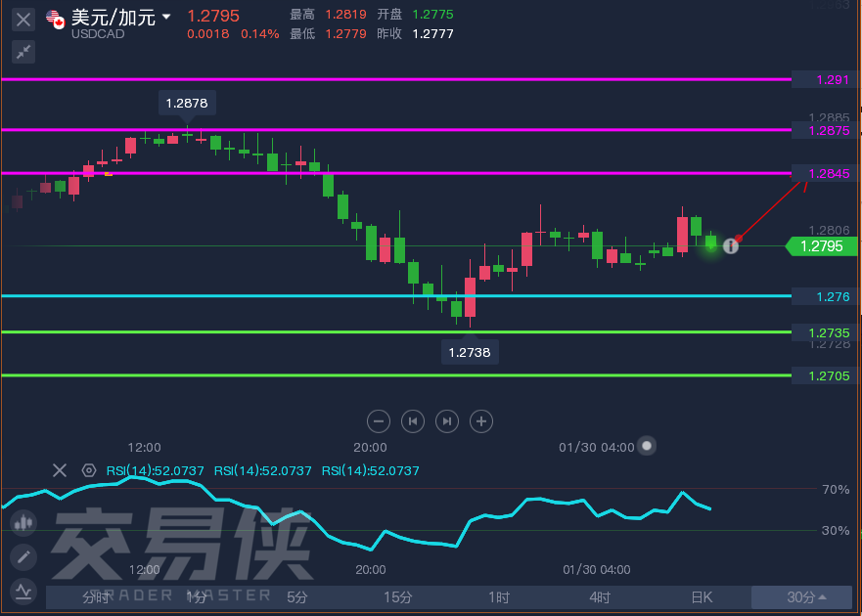The image size is (862, 616).
Task: Select the 1.2875 magenta price level label
Action: pos(824,131)
